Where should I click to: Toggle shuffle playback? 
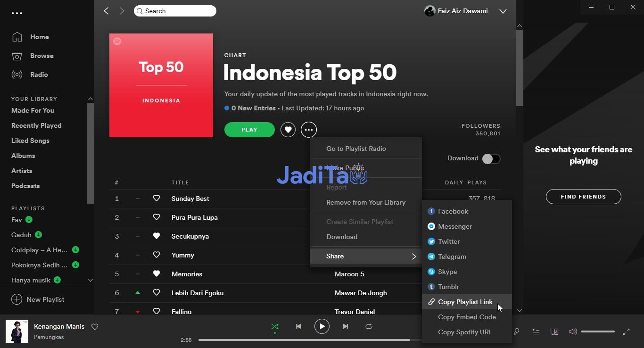coord(275,326)
